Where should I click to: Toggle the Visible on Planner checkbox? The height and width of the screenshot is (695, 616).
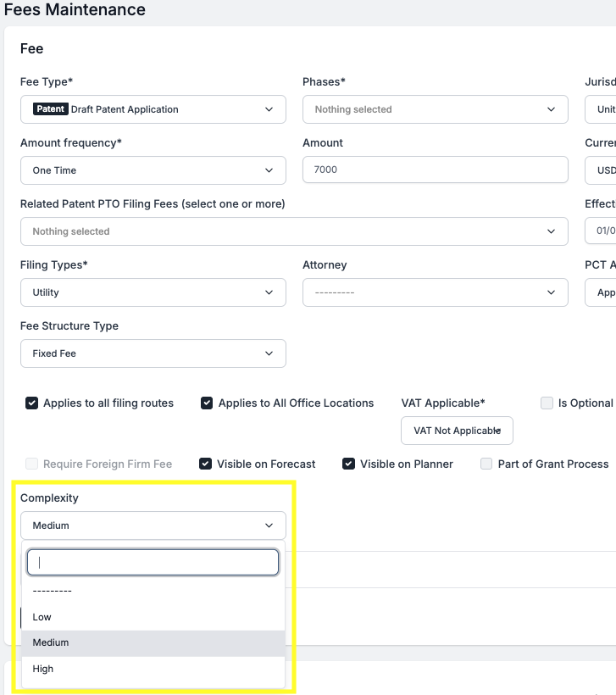(x=348, y=464)
